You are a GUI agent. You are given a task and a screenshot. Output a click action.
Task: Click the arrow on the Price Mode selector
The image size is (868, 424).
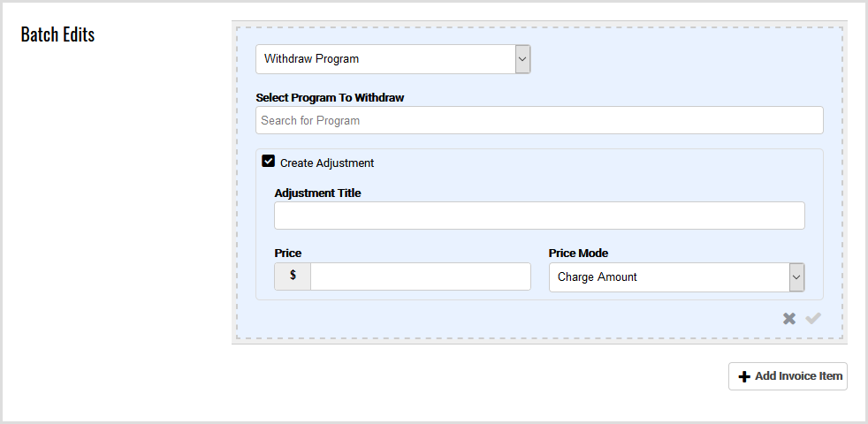click(x=796, y=277)
